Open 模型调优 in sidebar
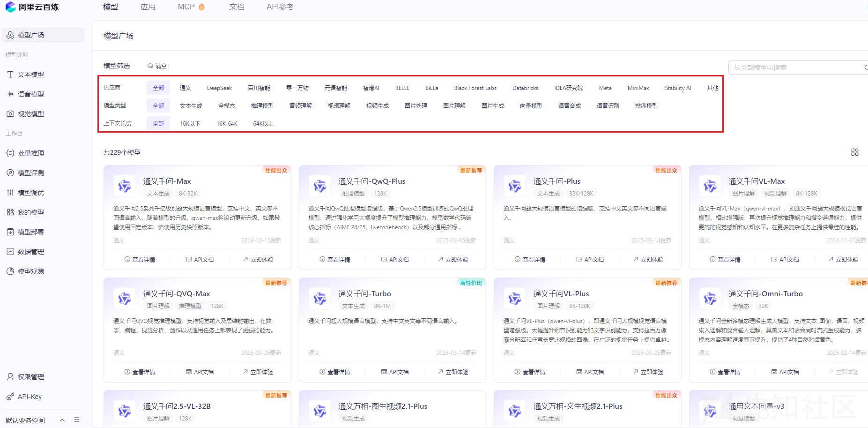 click(31, 193)
